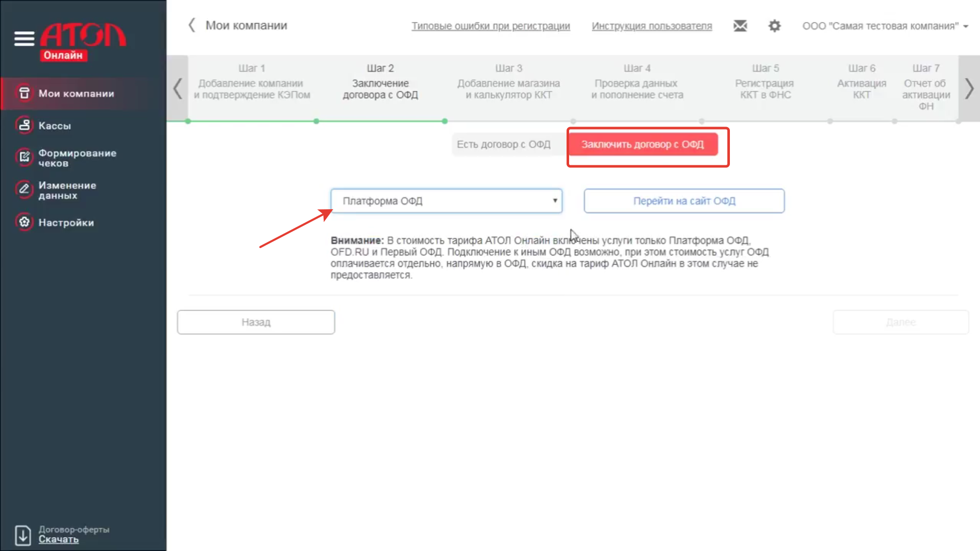
Task: Click the Формирование чеков sidebar icon
Action: tap(24, 158)
